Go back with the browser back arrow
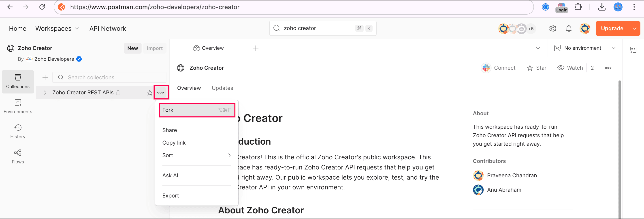Screen dimensions: 644x219 click(10, 7)
